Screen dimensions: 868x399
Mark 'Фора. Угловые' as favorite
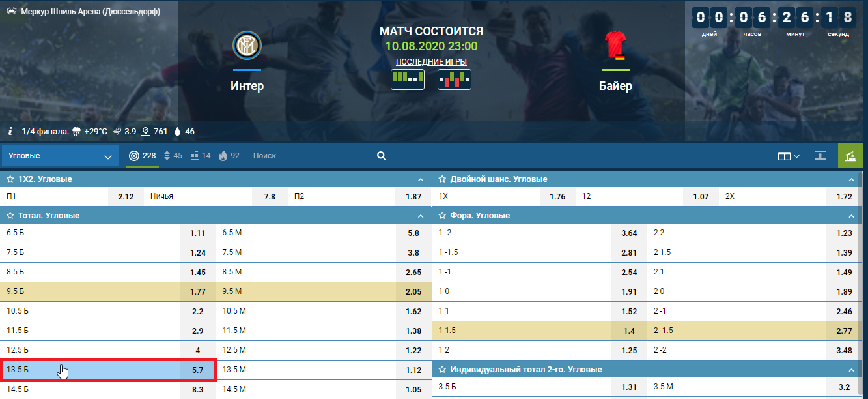pyautogui.click(x=442, y=215)
